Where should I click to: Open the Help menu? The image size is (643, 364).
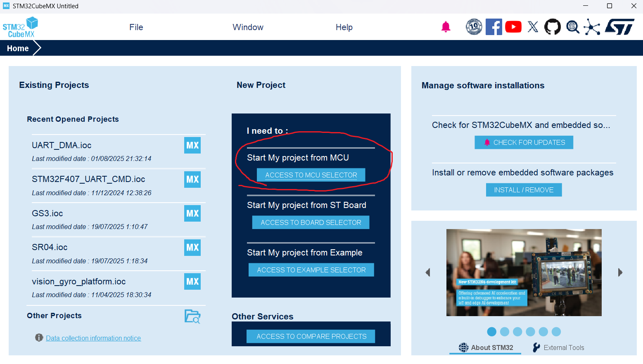click(x=344, y=27)
